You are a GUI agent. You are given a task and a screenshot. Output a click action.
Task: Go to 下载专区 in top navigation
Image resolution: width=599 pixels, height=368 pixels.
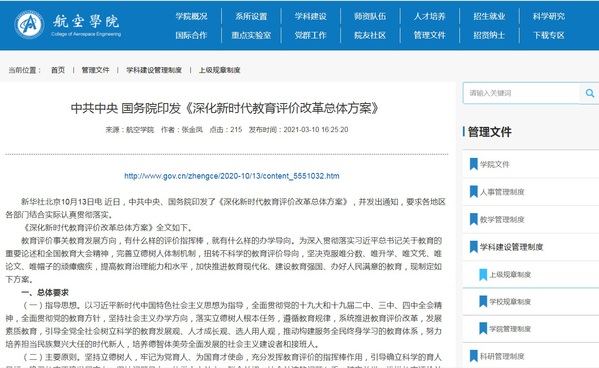(549, 35)
